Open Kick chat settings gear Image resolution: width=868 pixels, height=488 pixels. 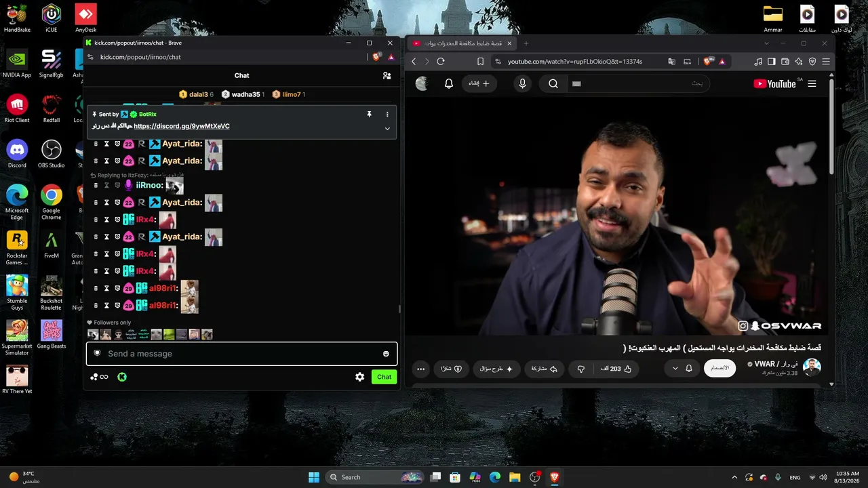(x=360, y=377)
